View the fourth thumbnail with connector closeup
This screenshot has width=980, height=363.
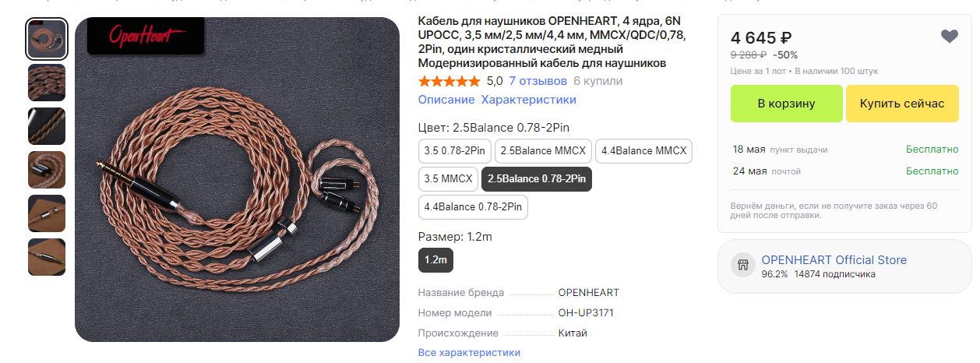coord(47,170)
